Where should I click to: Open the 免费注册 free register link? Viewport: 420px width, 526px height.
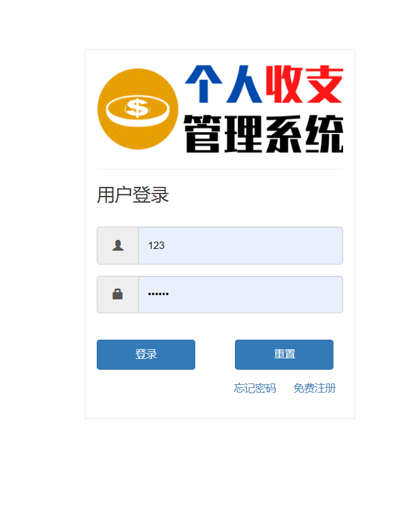[314, 388]
